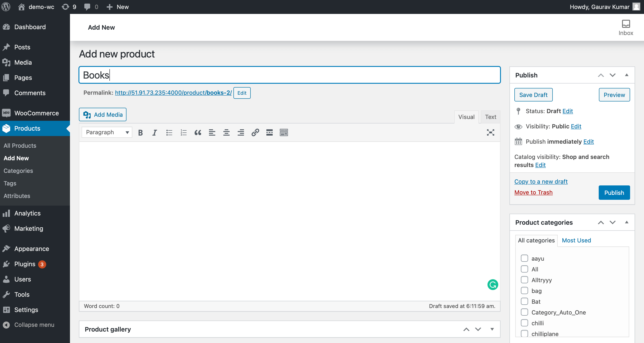Insert a bulleted list

[x=169, y=132]
